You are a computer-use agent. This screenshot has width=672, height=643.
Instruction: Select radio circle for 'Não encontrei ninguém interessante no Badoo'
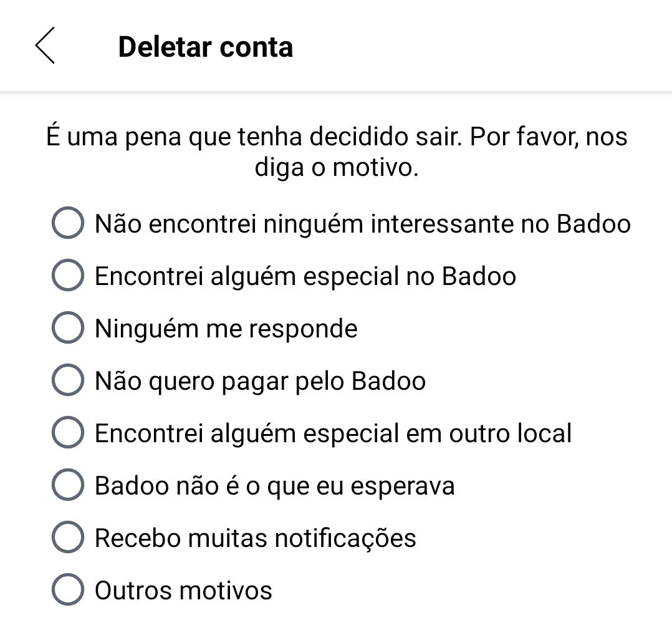point(68,223)
